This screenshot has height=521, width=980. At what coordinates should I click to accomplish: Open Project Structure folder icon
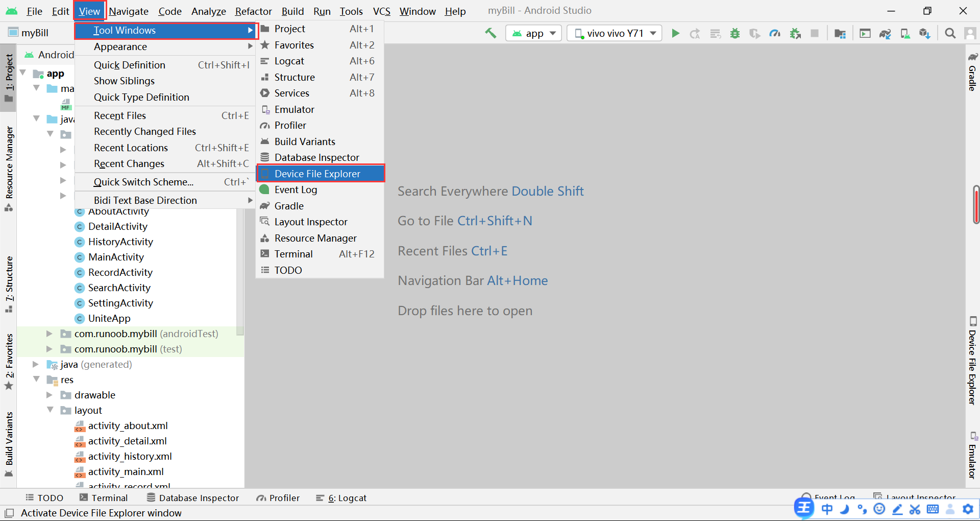(840, 34)
